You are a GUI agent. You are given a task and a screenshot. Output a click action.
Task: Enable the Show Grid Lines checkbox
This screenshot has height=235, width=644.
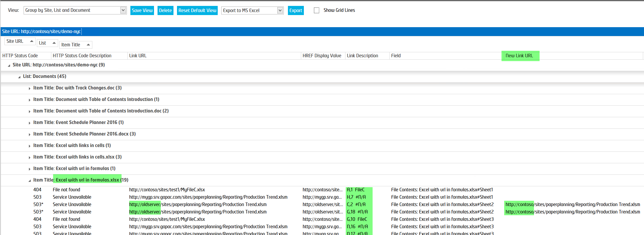[317, 10]
